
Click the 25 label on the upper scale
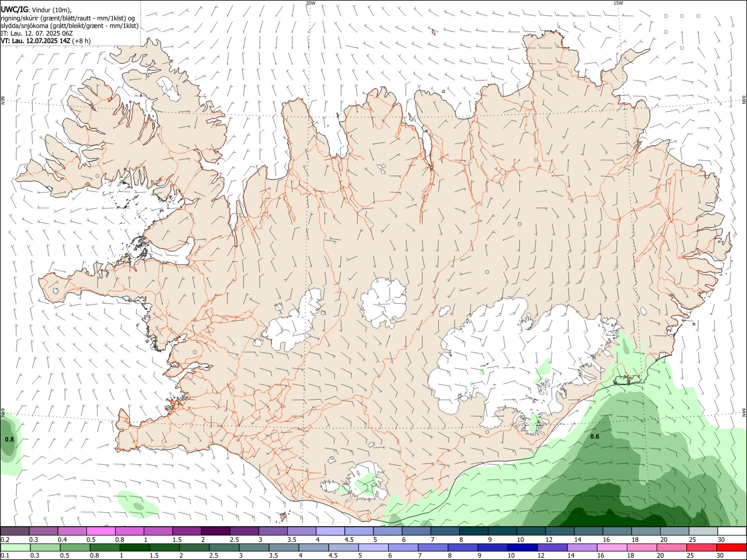[x=693, y=540]
